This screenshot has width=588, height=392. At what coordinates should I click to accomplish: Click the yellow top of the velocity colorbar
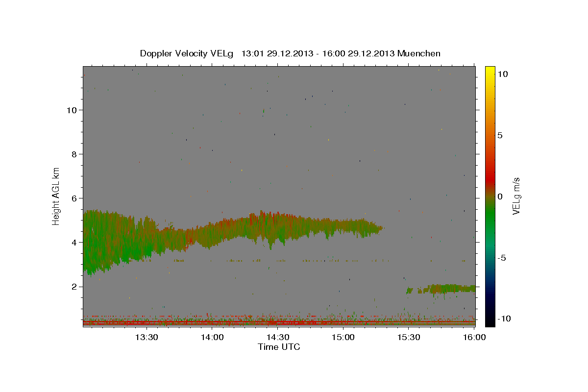tap(490, 71)
